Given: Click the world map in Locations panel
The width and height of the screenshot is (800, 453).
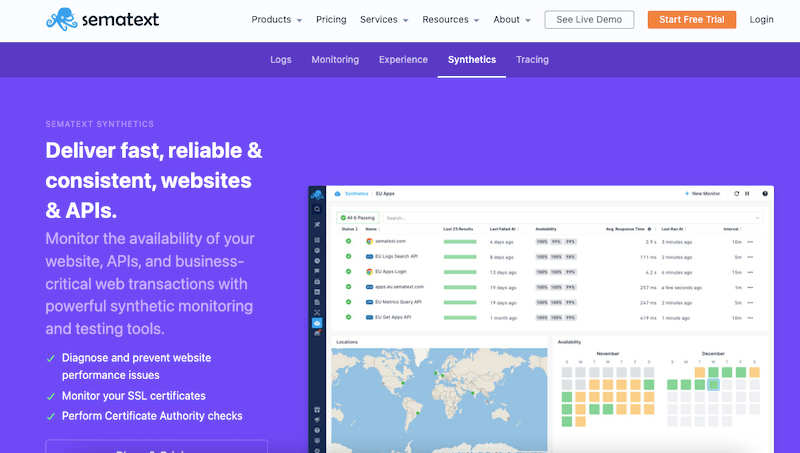Looking at the screenshot, I should pos(439,400).
